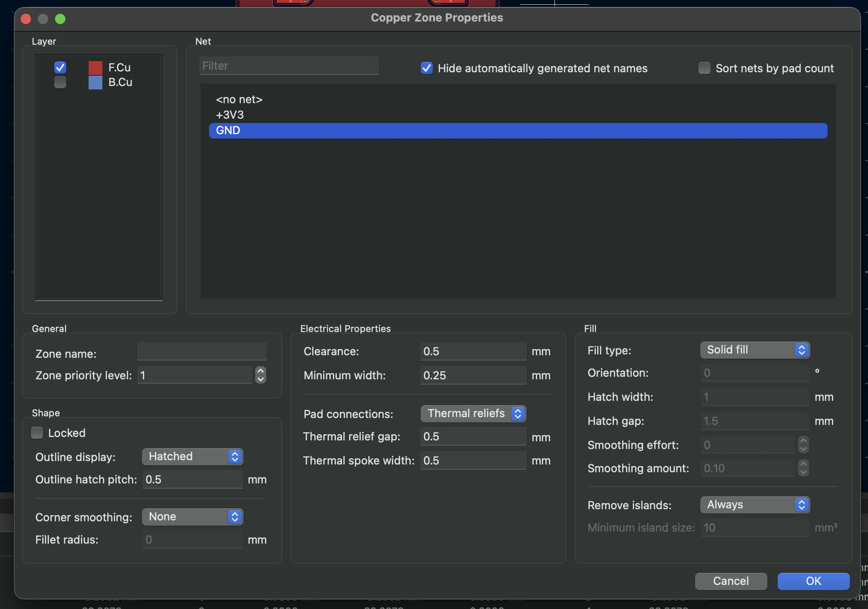Toggle Hide automatically generated net names
Image resolution: width=868 pixels, height=609 pixels.
click(x=426, y=68)
